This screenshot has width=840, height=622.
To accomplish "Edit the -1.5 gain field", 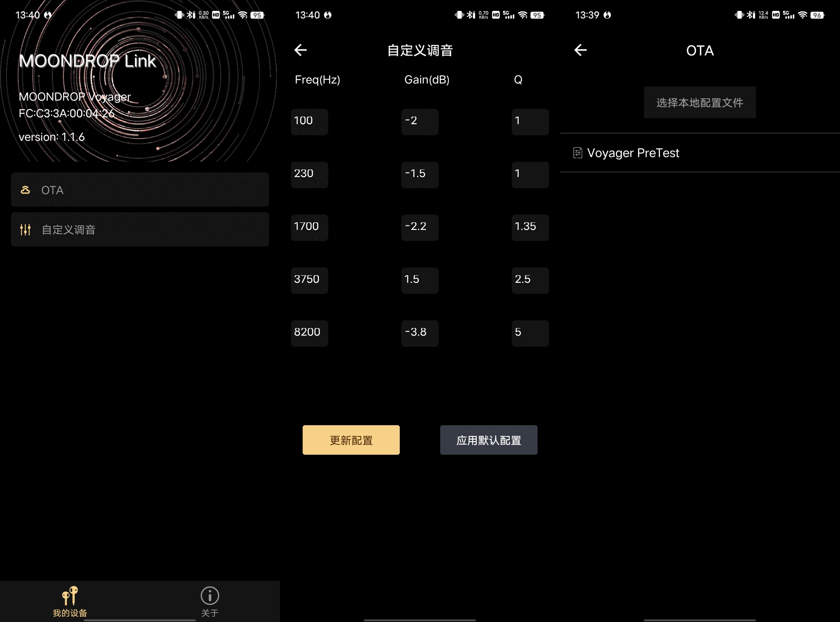I will [x=420, y=175].
